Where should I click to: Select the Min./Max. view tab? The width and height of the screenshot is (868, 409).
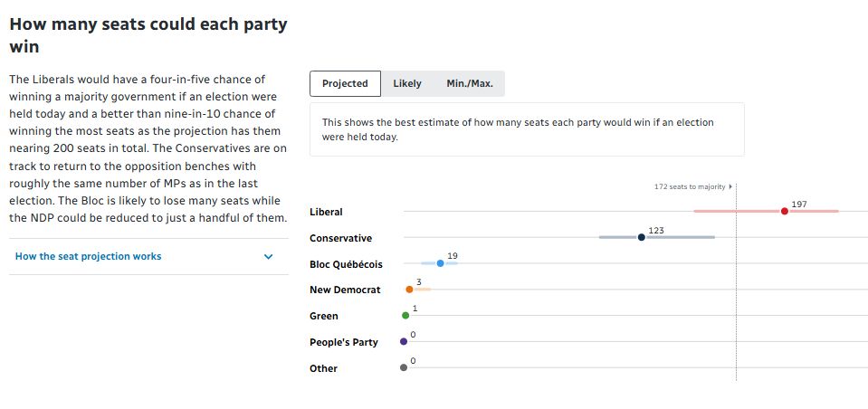pyautogui.click(x=470, y=83)
